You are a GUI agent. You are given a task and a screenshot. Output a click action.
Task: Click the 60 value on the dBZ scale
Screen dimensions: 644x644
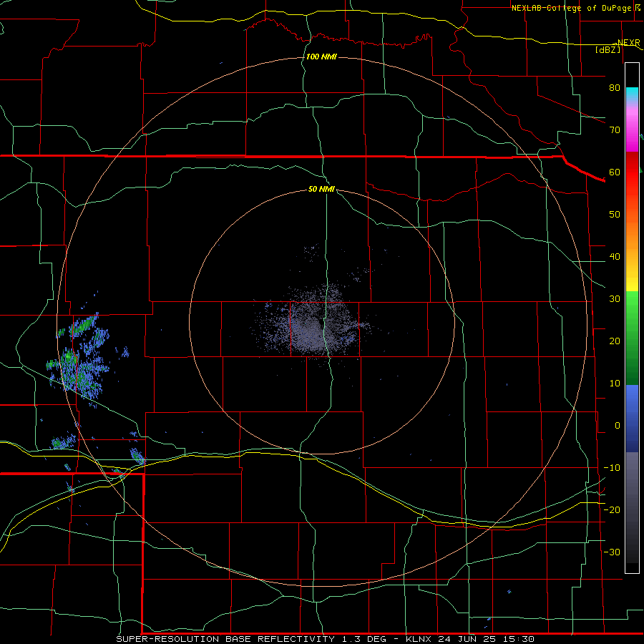click(x=615, y=172)
